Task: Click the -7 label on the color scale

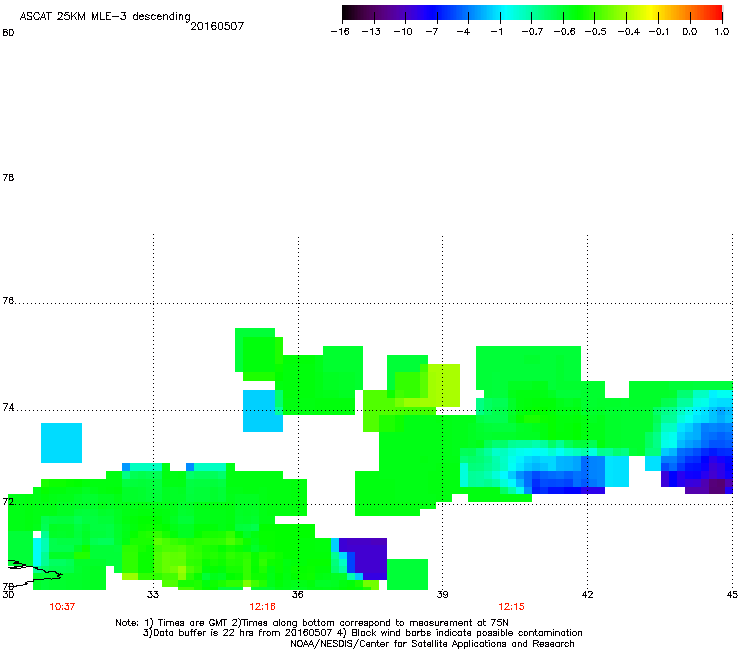Action: coord(432,32)
